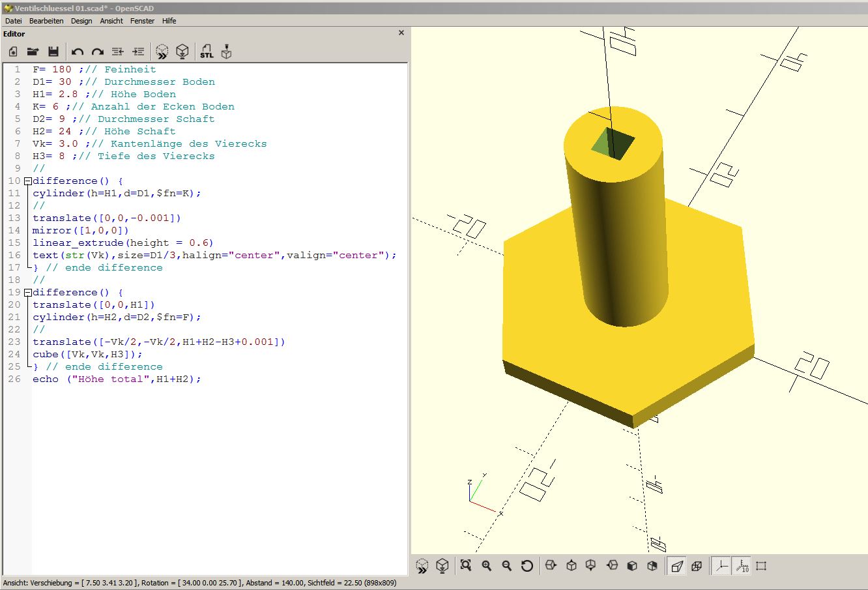The image size is (868, 590).
Task: Place the cursor on line 'F= 180'
Action: (x=94, y=69)
